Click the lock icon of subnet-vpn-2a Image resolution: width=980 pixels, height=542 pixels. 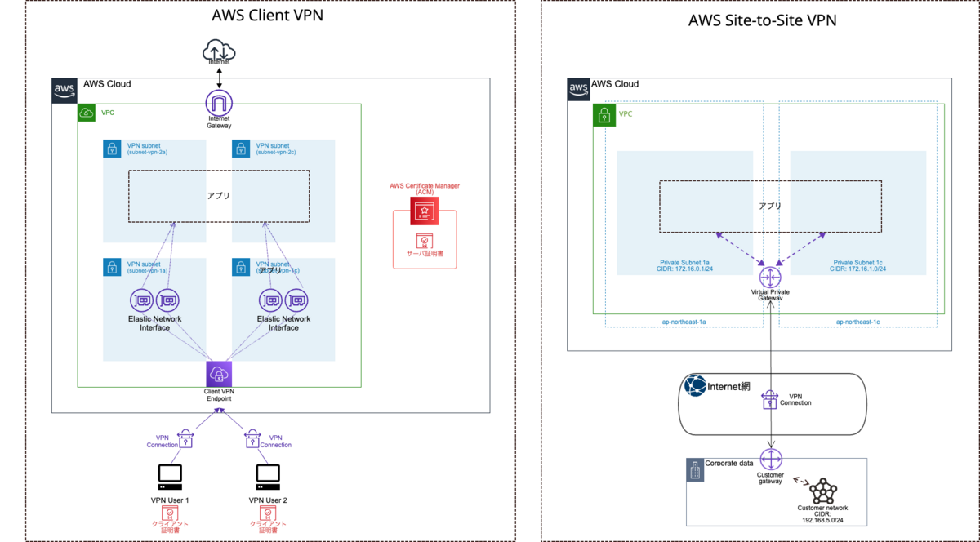112,148
